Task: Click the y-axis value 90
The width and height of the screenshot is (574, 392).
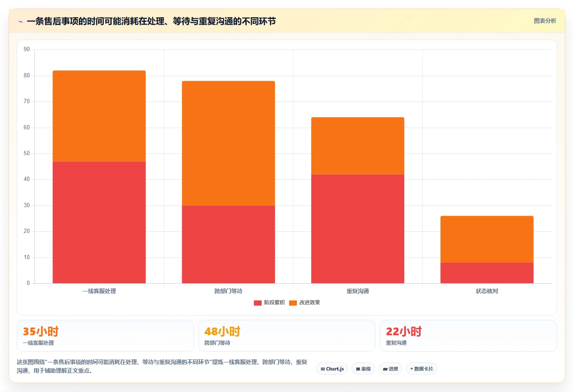Action: coord(27,49)
